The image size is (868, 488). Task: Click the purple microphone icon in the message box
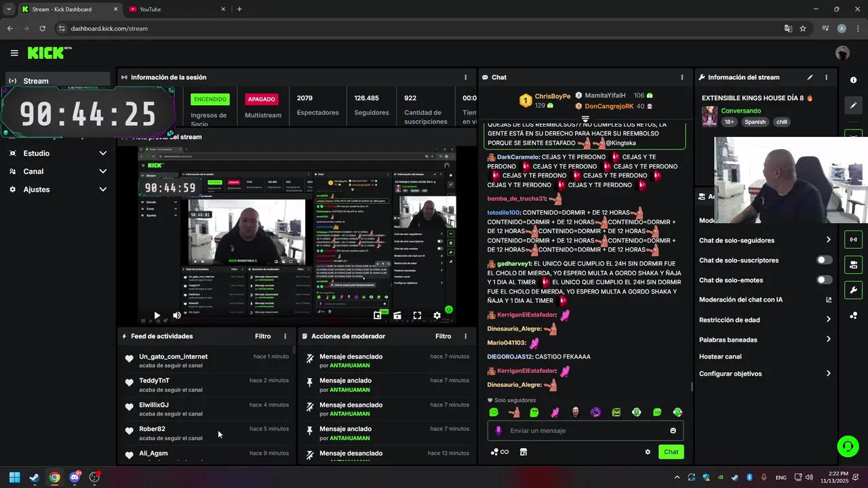coord(498,430)
